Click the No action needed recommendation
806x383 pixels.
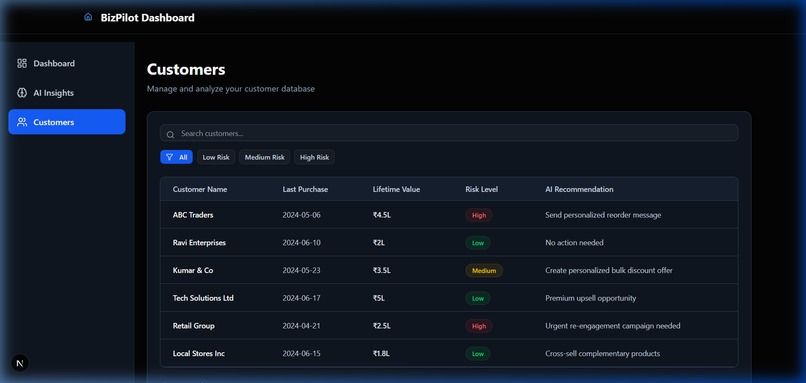tap(574, 243)
